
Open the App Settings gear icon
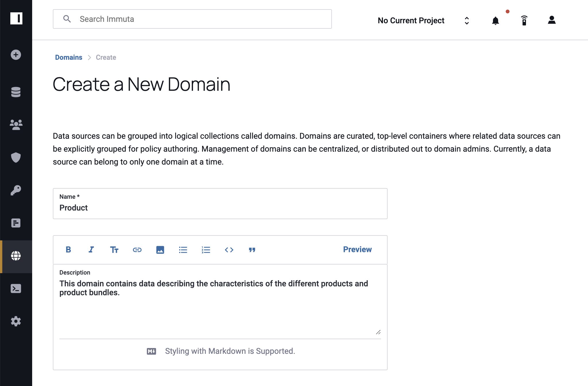[16, 321]
